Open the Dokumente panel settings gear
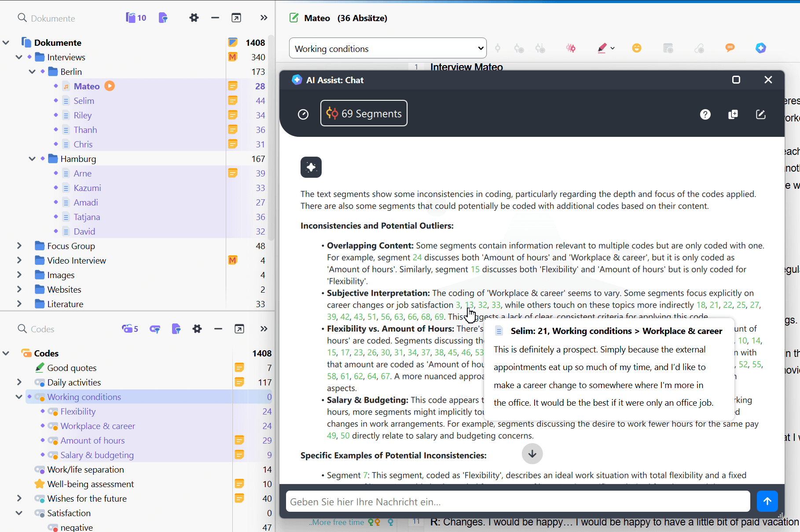Screen dimensions: 800x532 [x=194, y=18]
